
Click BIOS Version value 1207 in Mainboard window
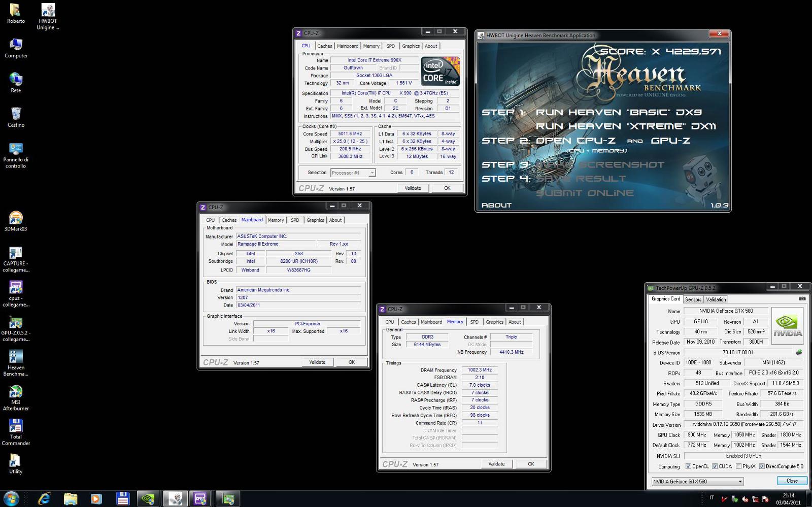click(298, 297)
